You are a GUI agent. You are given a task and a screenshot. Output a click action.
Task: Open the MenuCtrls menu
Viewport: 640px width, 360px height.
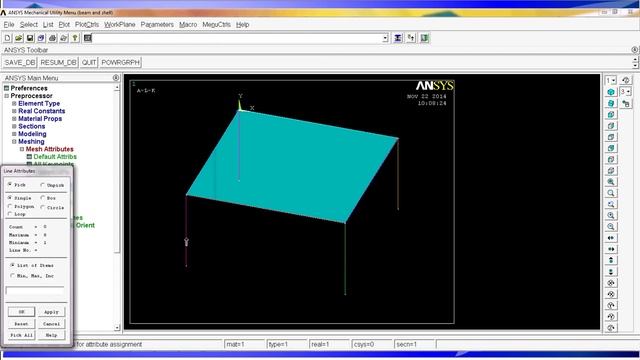[x=216, y=24]
